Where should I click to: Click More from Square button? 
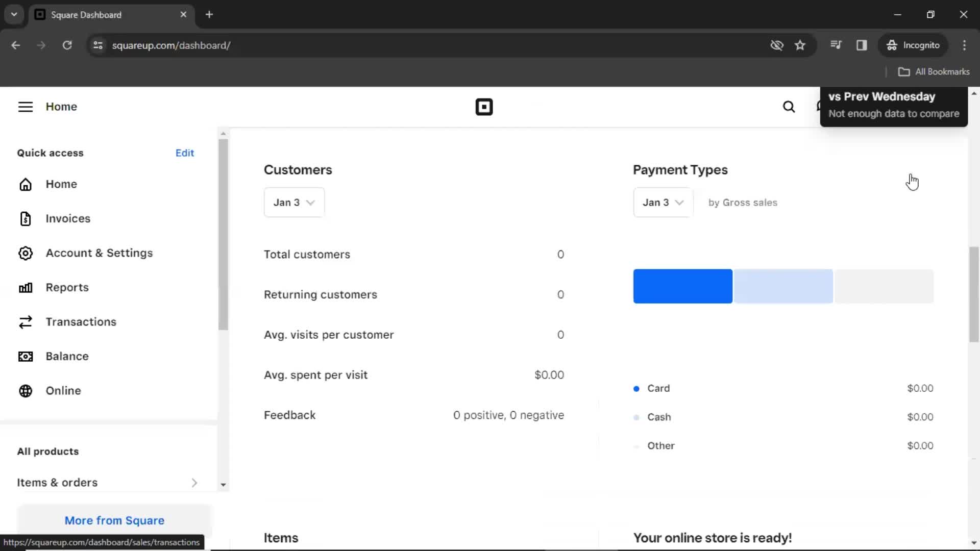(114, 520)
